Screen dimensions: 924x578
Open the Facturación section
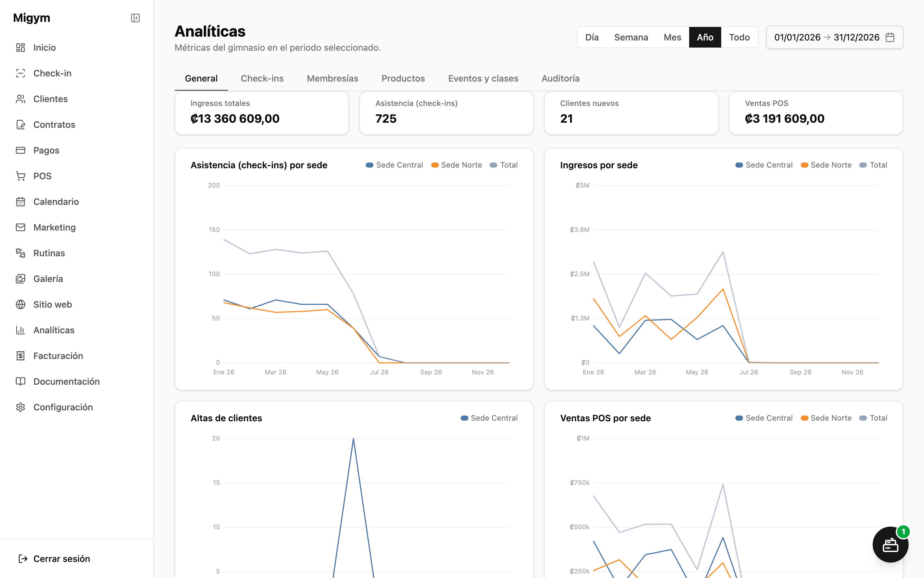(x=76, y=355)
